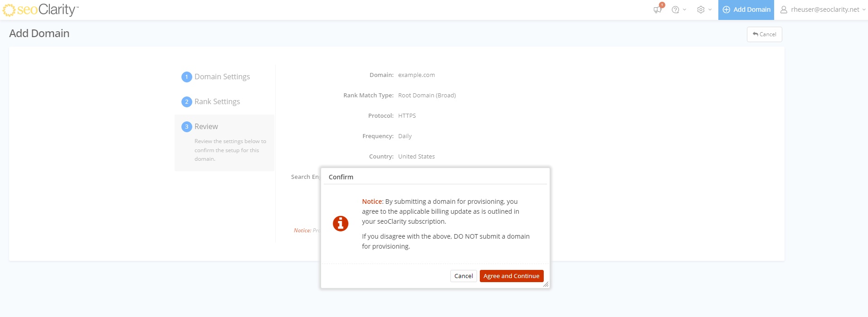
Task: Click the help question mark icon
Action: [x=675, y=10]
